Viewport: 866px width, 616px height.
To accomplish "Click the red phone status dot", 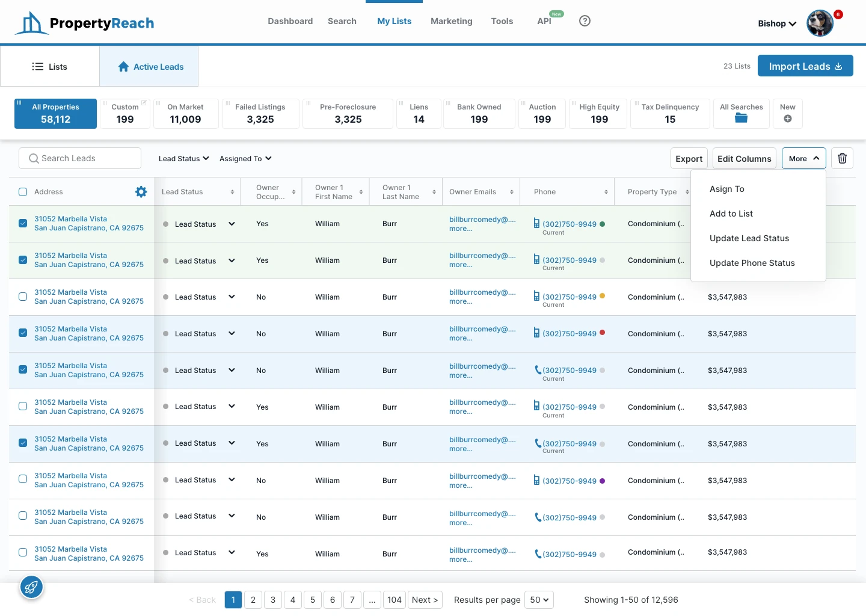I will pyautogui.click(x=603, y=332).
